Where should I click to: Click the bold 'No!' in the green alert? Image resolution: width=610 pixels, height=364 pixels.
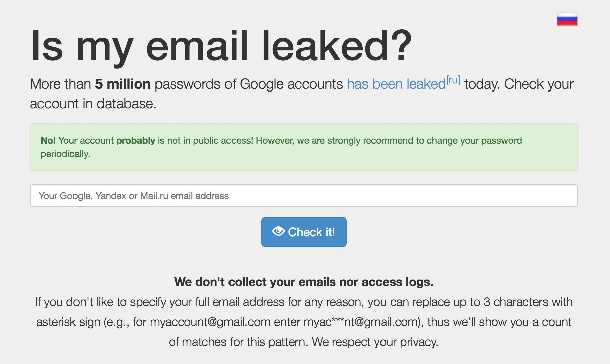coord(48,140)
